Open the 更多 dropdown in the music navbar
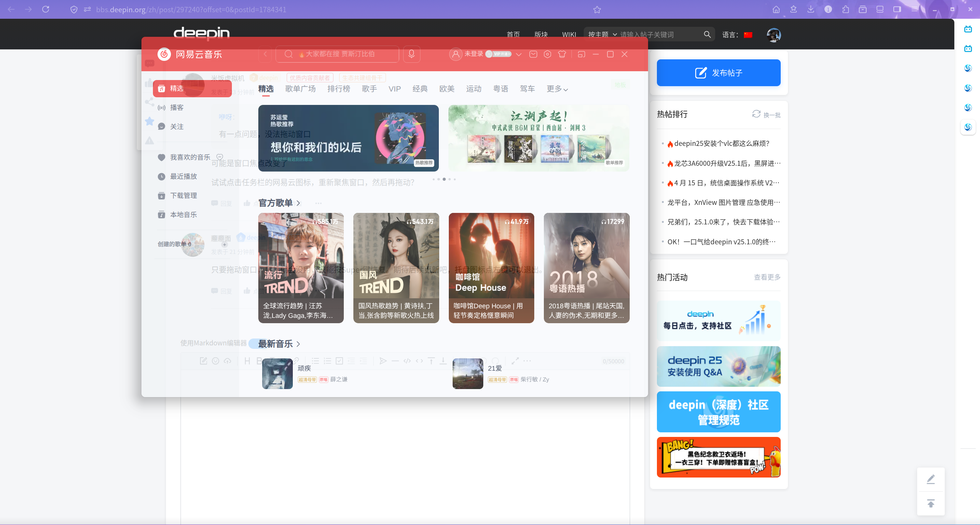This screenshot has height=525, width=980. click(x=557, y=88)
